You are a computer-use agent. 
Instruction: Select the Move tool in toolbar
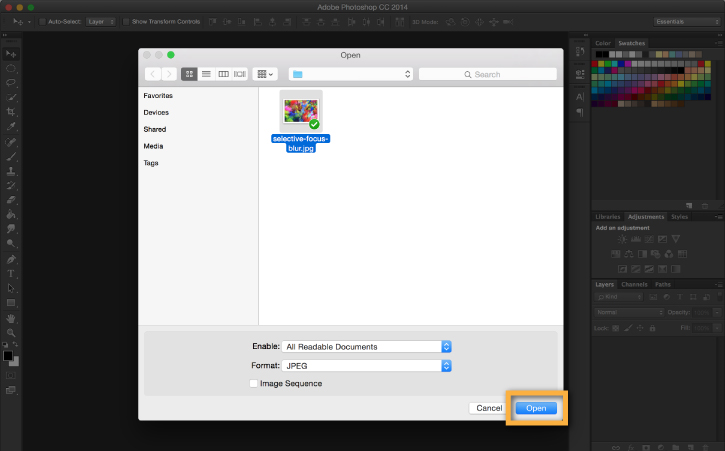click(11, 54)
